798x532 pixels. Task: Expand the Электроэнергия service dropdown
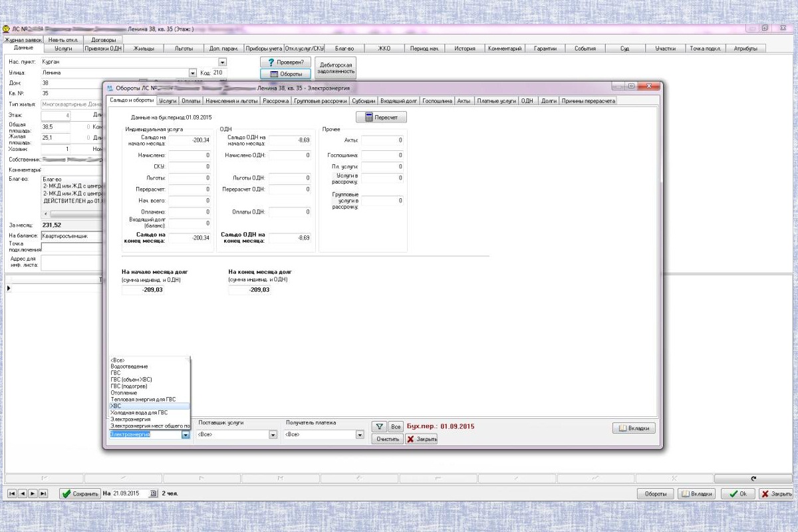click(186, 435)
